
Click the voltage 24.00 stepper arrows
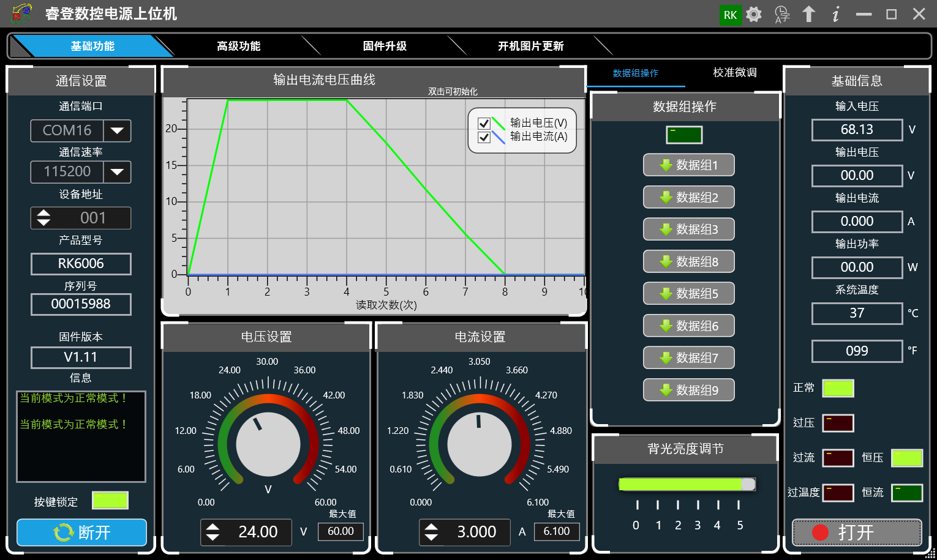click(213, 532)
